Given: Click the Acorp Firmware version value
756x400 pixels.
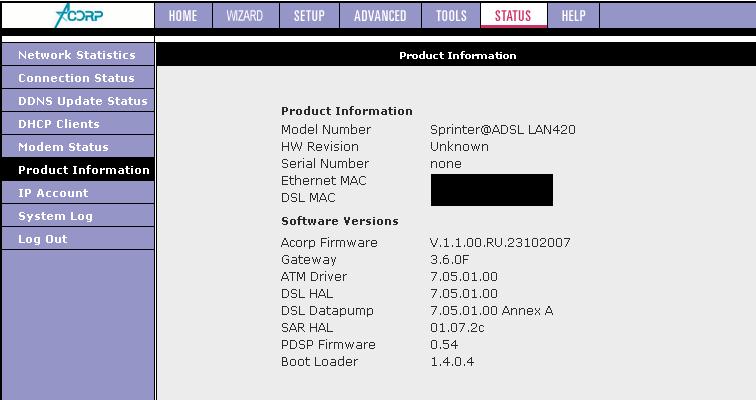Looking at the screenshot, I should click(x=500, y=243).
